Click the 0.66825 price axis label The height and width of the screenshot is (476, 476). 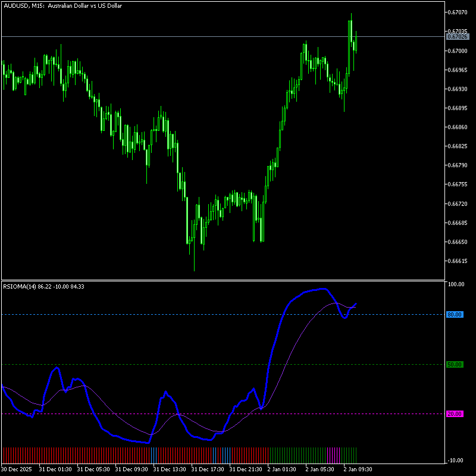point(458,146)
